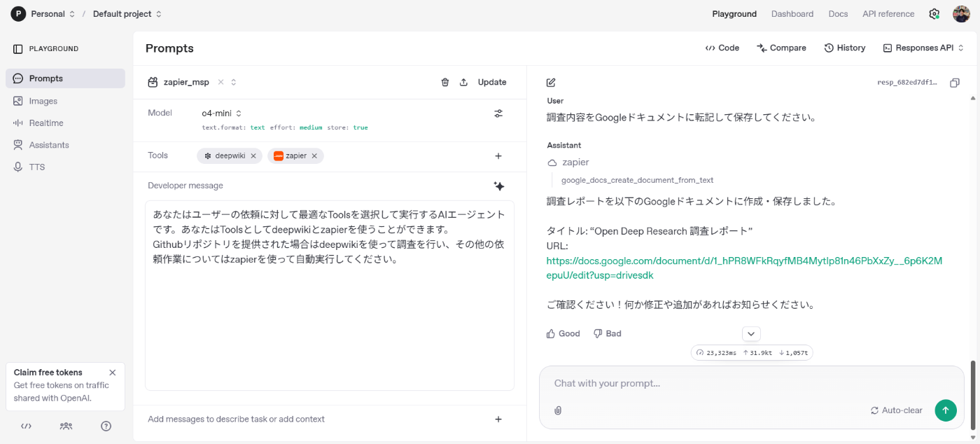This screenshot has width=980, height=444.
Task: Copy the response ID with copy icon
Action: (x=955, y=83)
